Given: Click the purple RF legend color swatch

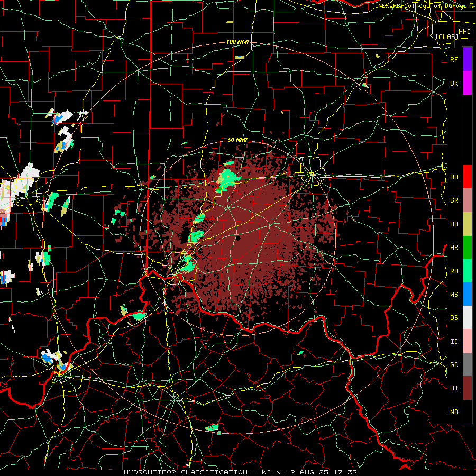Looking at the screenshot, I should [467, 59].
